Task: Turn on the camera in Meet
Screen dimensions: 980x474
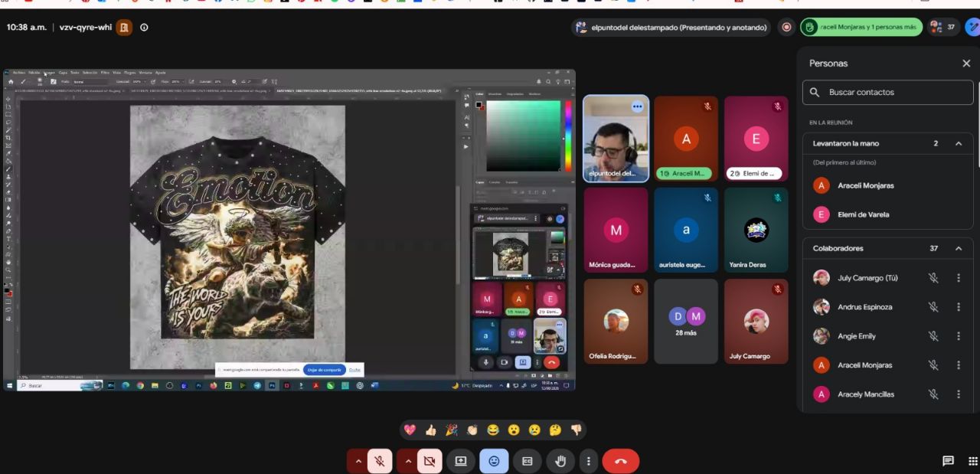Action: tap(429, 461)
